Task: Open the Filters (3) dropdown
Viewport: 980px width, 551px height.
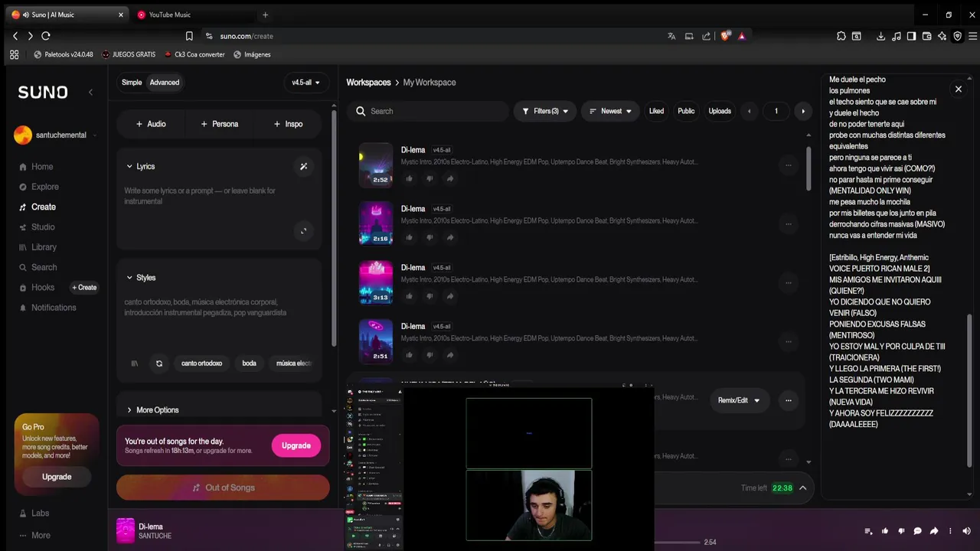Action: click(x=545, y=111)
